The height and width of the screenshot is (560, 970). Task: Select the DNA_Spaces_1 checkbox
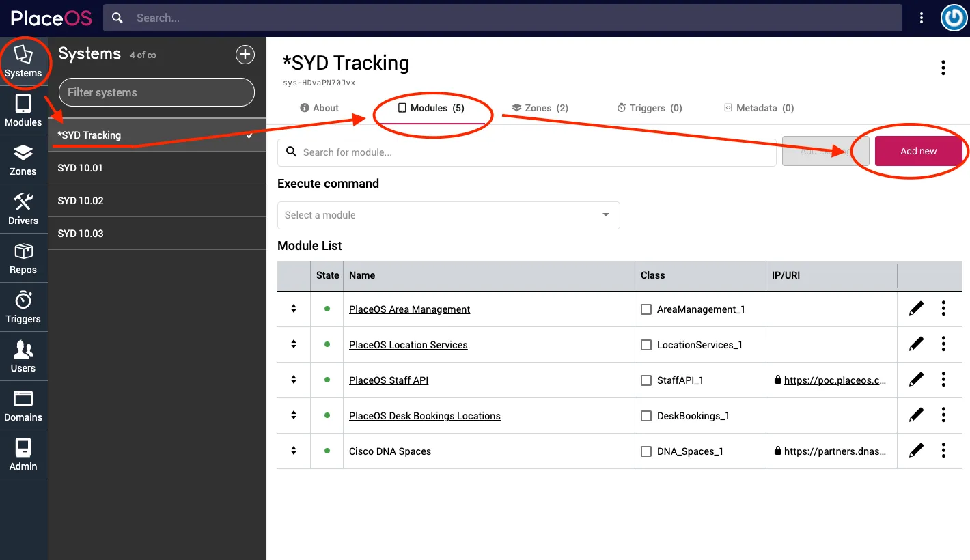[646, 451]
